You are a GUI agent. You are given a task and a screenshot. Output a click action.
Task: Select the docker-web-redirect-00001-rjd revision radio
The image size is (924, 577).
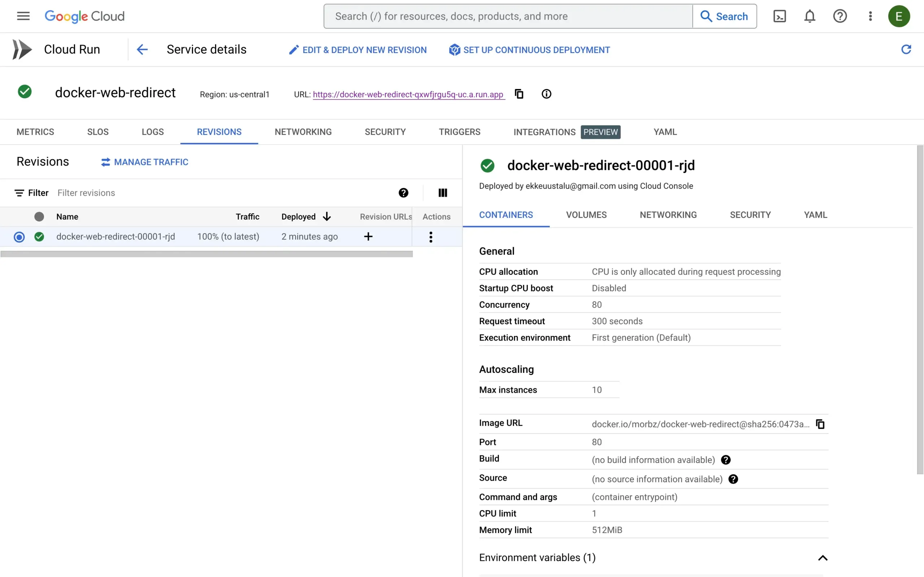click(x=19, y=237)
